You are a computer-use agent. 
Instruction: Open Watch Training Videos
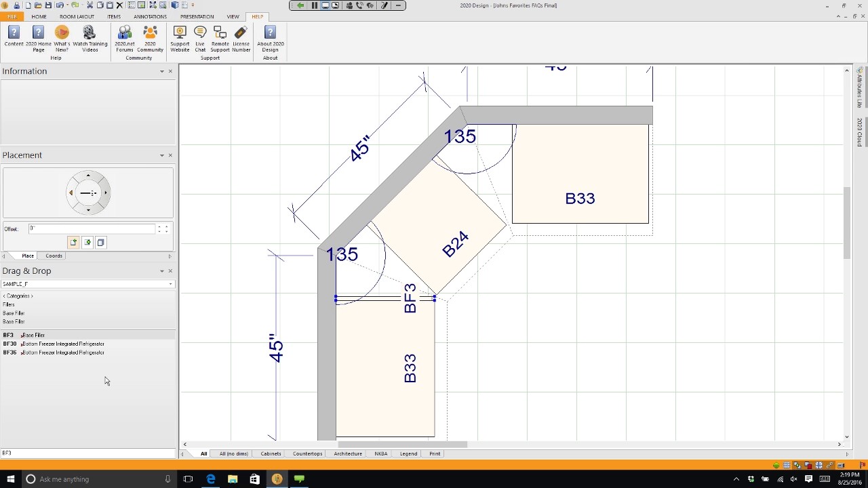coord(90,38)
